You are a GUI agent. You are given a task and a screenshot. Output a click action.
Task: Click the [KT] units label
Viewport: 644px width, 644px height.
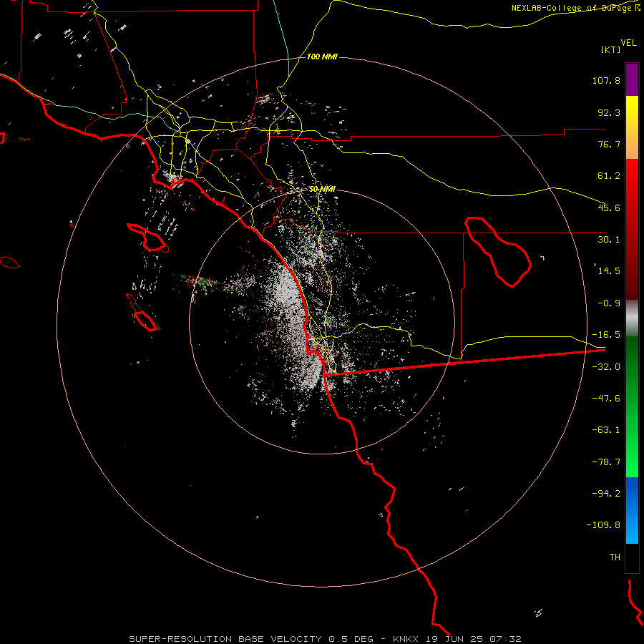point(611,49)
